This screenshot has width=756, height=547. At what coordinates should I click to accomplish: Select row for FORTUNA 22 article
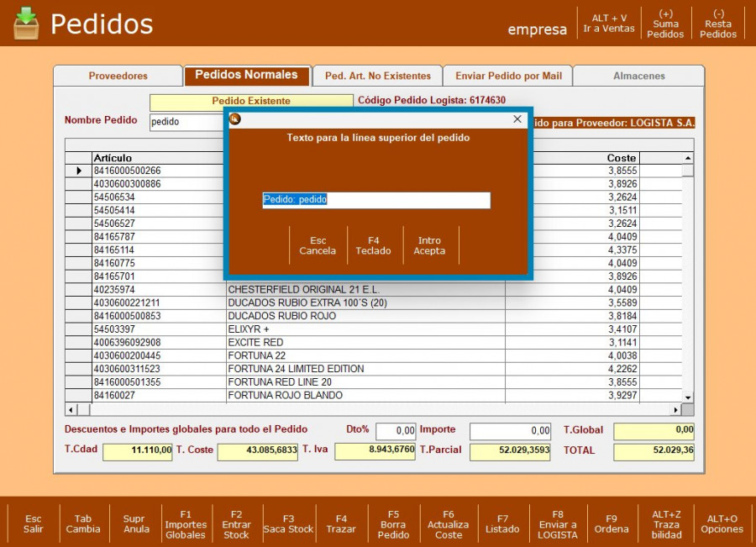point(296,355)
